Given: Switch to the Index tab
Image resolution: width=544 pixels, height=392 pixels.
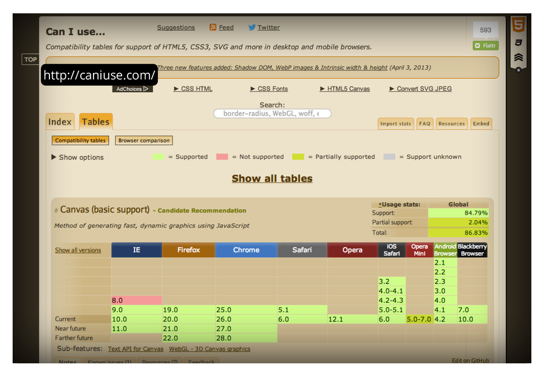Looking at the screenshot, I should (60, 122).
